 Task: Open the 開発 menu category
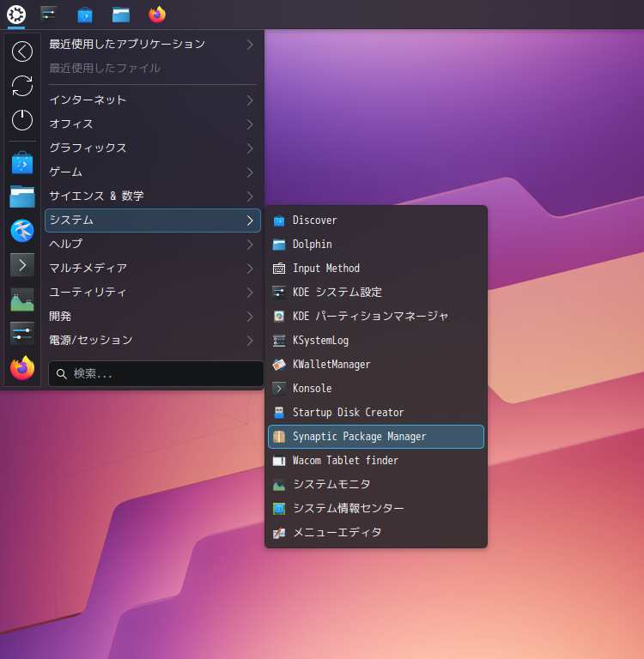pyautogui.click(x=153, y=317)
